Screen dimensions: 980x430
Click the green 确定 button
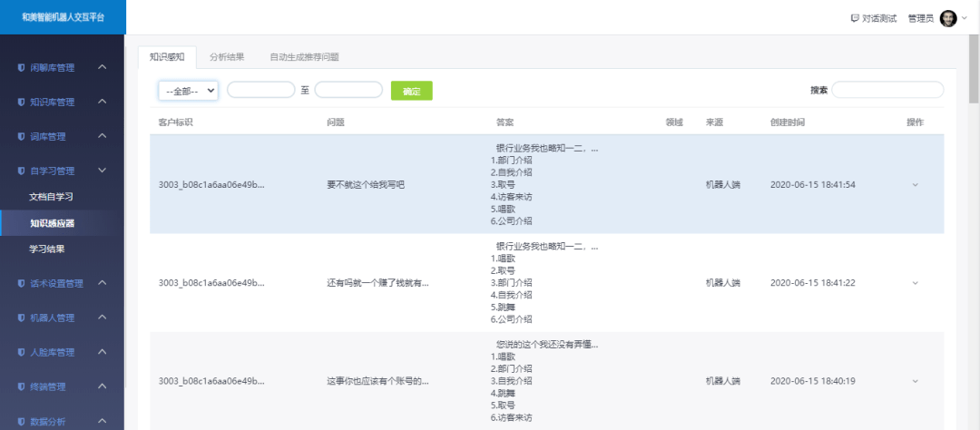pos(411,91)
